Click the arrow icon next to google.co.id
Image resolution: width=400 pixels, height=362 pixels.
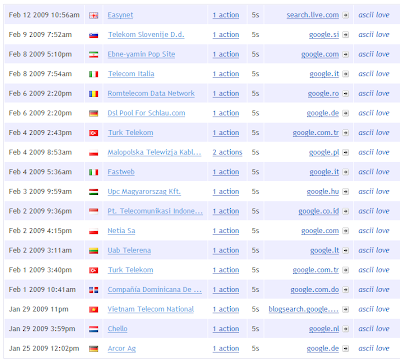(346, 211)
